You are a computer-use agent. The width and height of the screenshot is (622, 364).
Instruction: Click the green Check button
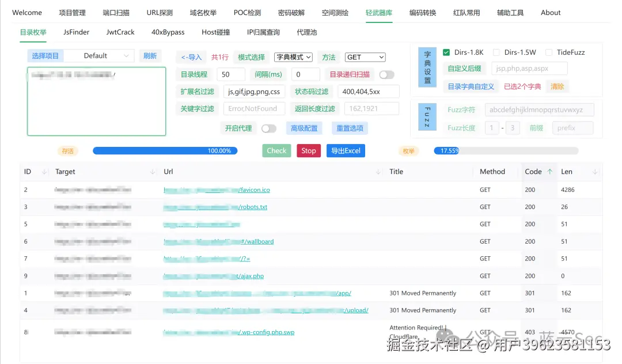point(276,151)
